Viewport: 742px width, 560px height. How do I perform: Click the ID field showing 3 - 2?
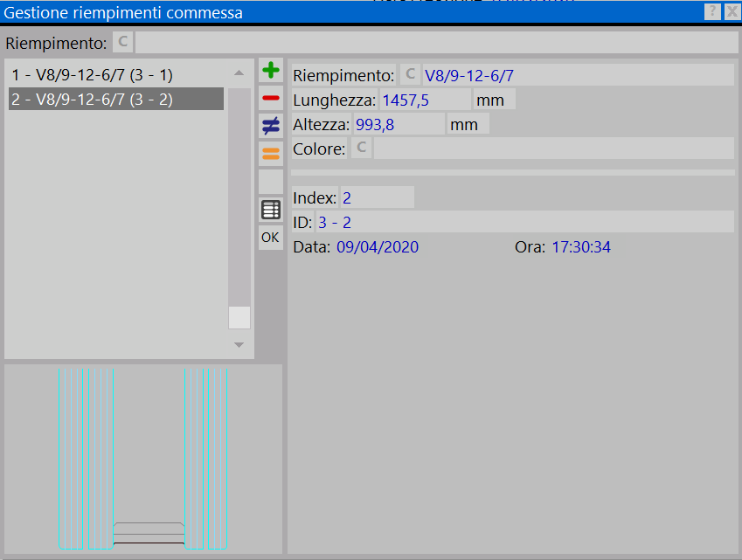click(x=524, y=222)
